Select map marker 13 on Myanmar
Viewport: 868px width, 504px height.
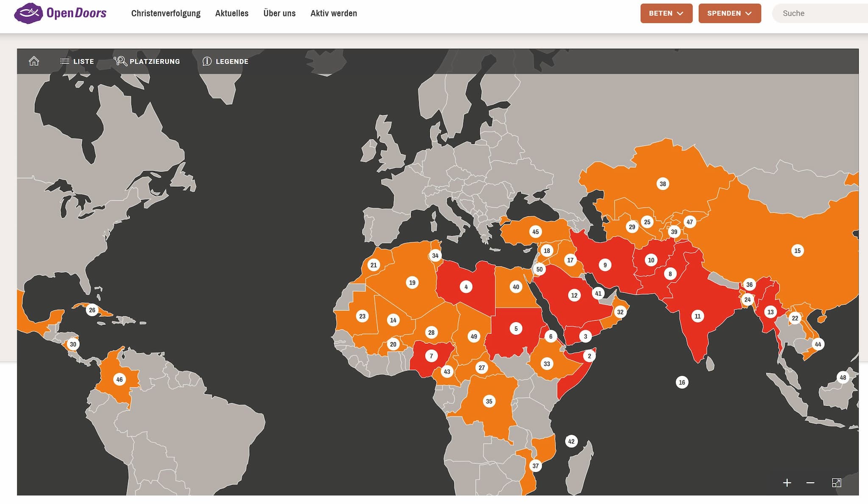[771, 312]
